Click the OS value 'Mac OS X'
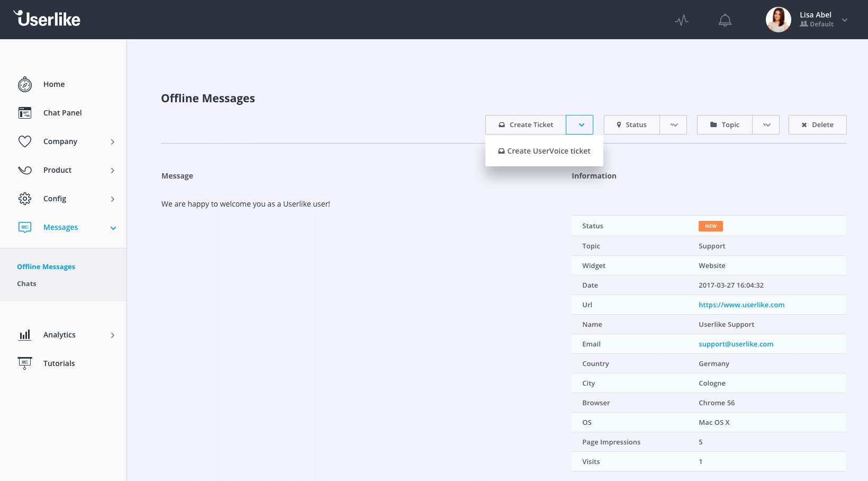 714,422
